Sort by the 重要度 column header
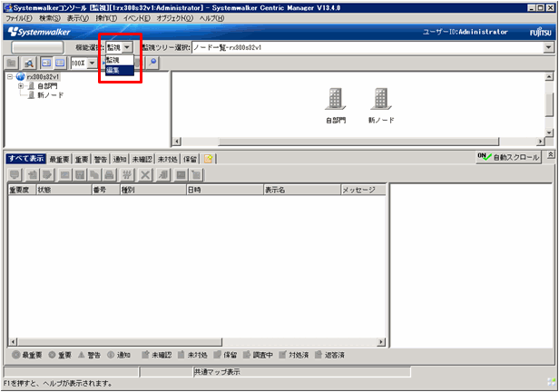The width and height of the screenshot is (559, 392). [x=22, y=190]
